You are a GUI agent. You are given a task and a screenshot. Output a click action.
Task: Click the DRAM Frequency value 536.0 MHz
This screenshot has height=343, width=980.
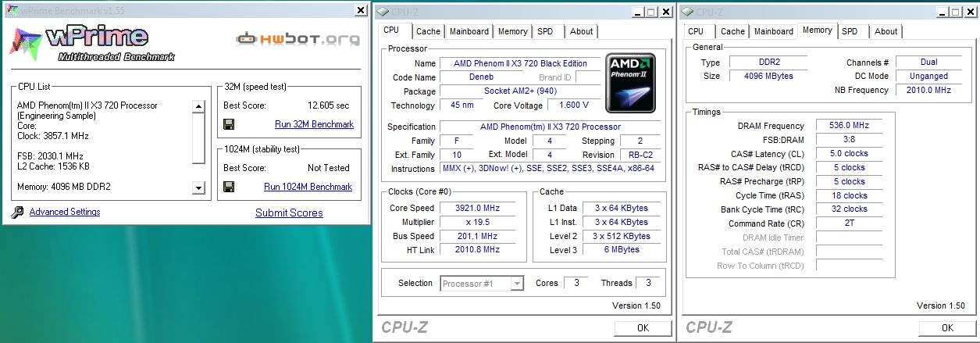(851, 126)
